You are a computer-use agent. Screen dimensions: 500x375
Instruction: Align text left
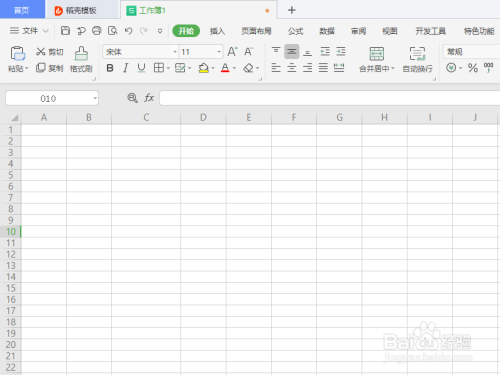pyautogui.click(x=276, y=68)
